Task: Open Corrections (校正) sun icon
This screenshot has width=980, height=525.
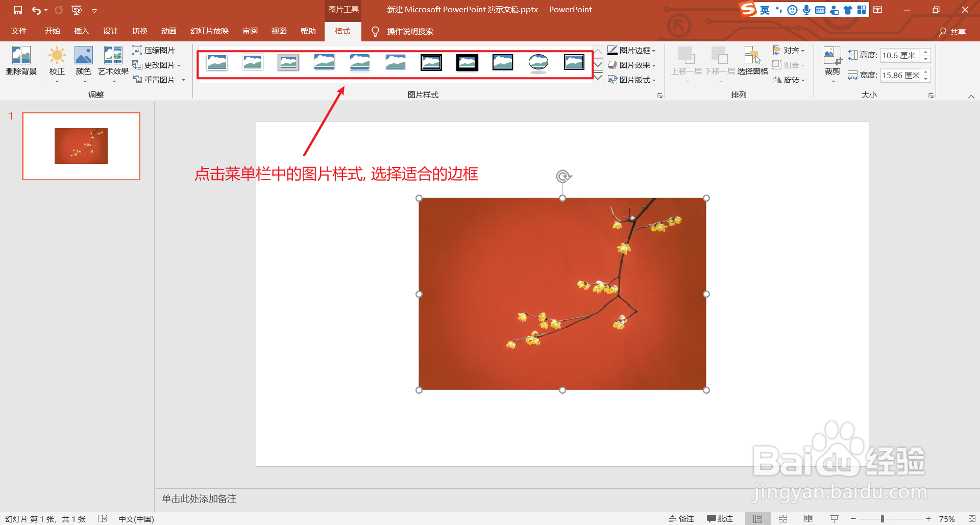Action: 57,64
